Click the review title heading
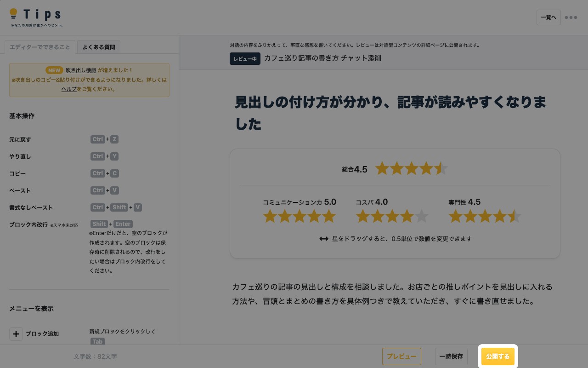Screen dimensions: 588x368 pyautogui.click(x=390, y=113)
